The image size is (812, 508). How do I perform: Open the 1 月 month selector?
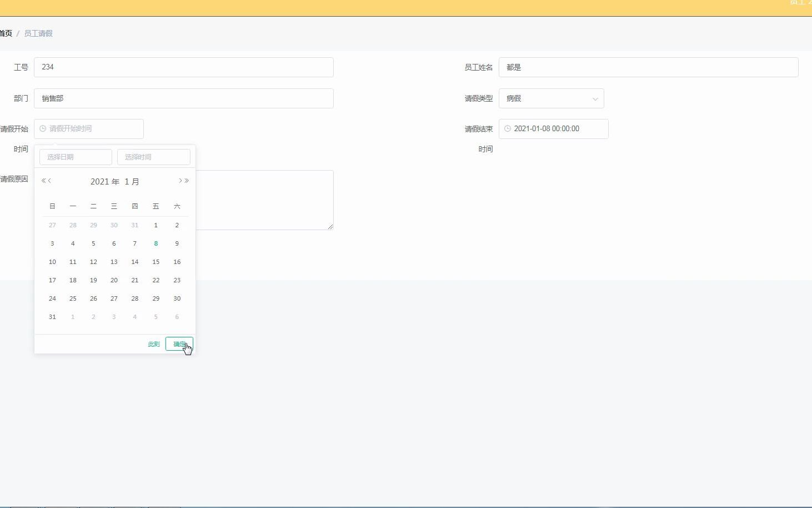click(132, 182)
